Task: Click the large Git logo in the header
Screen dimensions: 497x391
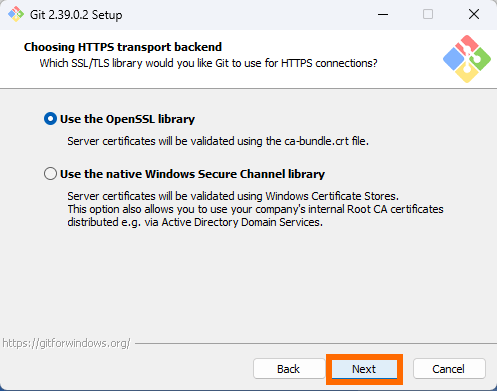Action: point(467,59)
